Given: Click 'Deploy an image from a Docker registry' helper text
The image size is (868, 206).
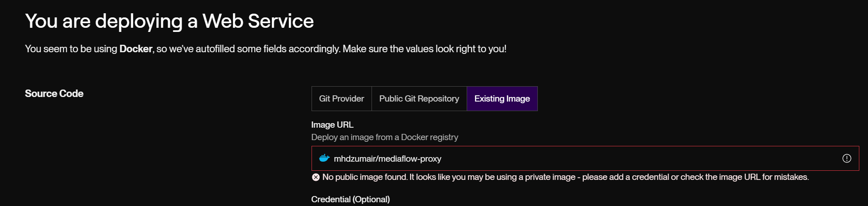Looking at the screenshot, I should (x=385, y=137).
